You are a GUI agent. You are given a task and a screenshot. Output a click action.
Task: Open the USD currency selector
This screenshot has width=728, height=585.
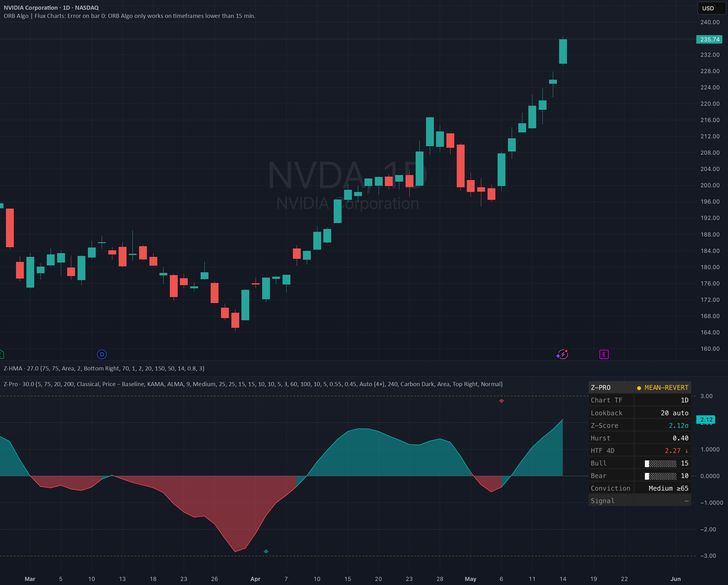712,8
